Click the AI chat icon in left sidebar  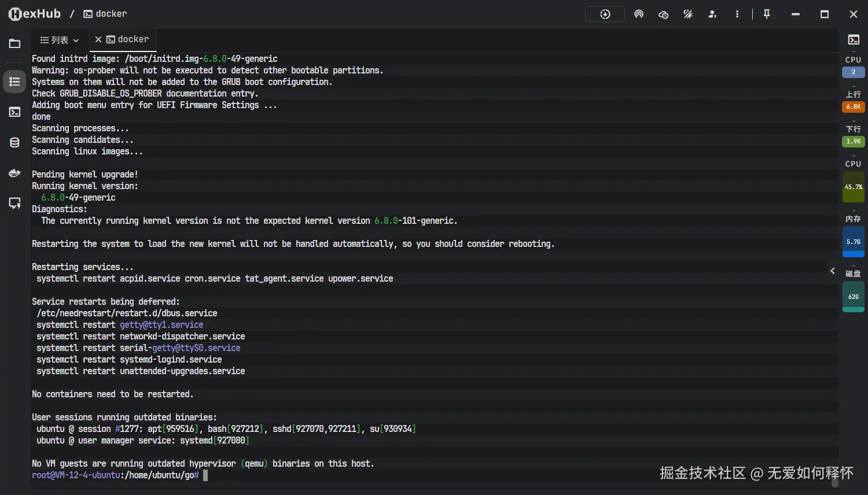click(x=14, y=203)
